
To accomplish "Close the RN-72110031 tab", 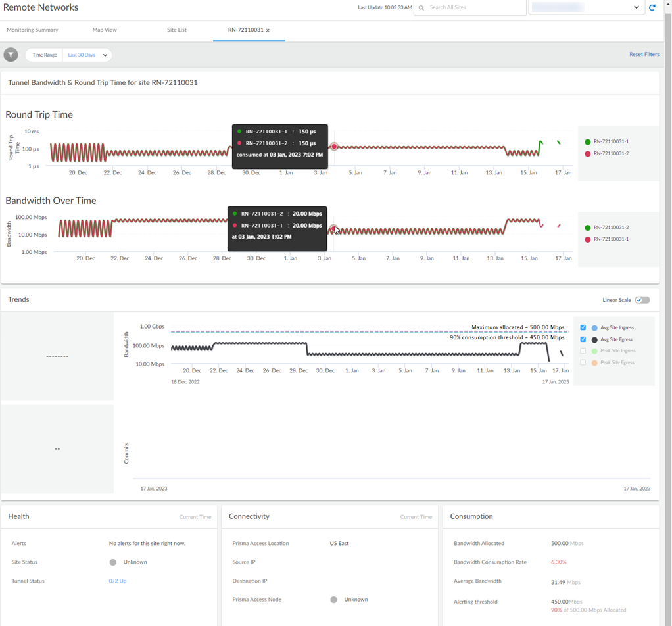I will (x=268, y=30).
